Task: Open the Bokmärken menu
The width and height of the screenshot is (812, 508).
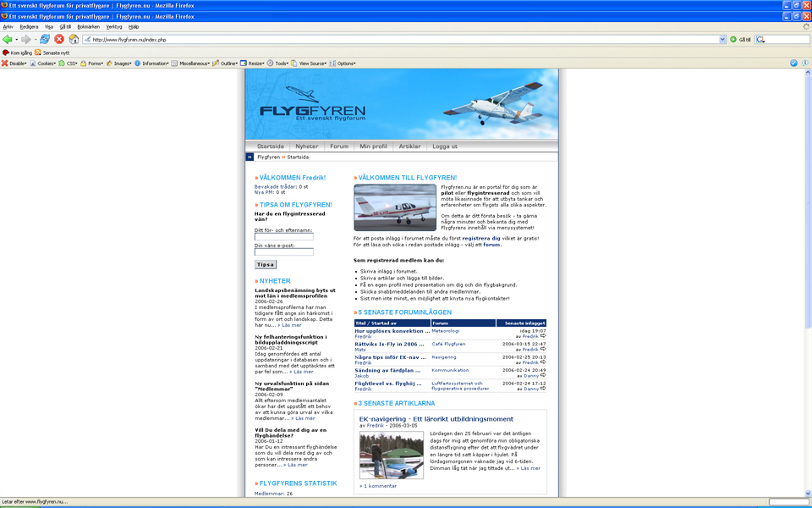Action: pos(89,26)
